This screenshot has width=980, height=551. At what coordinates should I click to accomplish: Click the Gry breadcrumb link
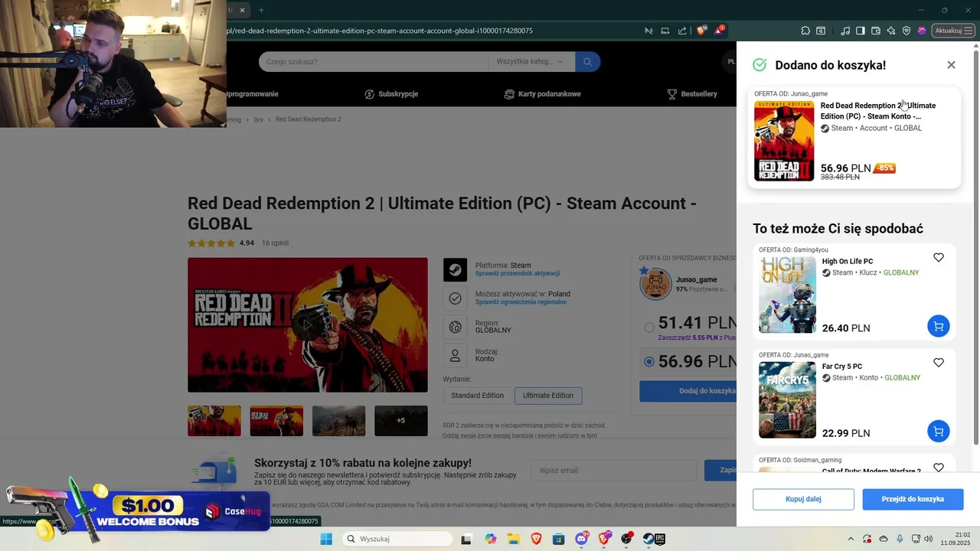pyautogui.click(x=258, y=119)
